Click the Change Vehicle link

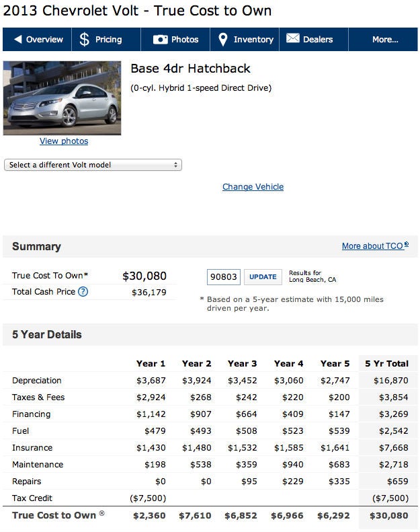[253, 186]
